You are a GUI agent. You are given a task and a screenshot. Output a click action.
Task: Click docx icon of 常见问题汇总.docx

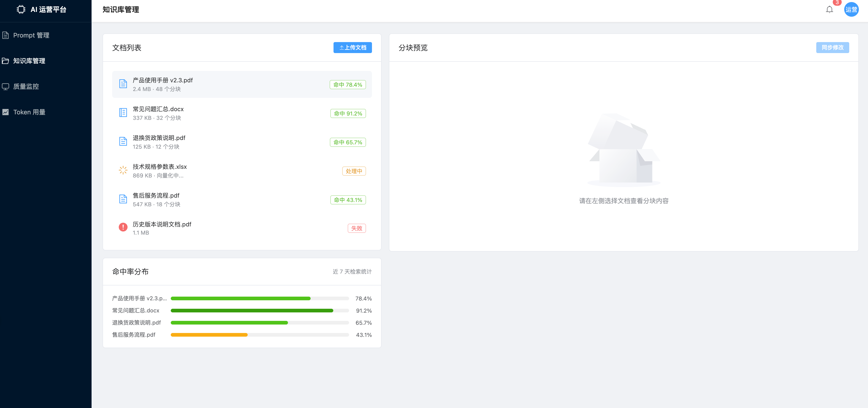[x=123, y=113]
